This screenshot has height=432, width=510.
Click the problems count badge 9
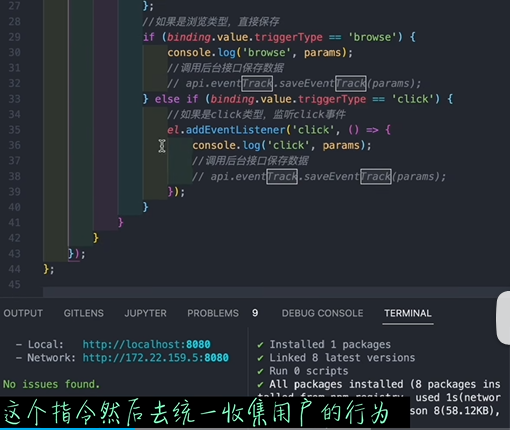point(255,313)
